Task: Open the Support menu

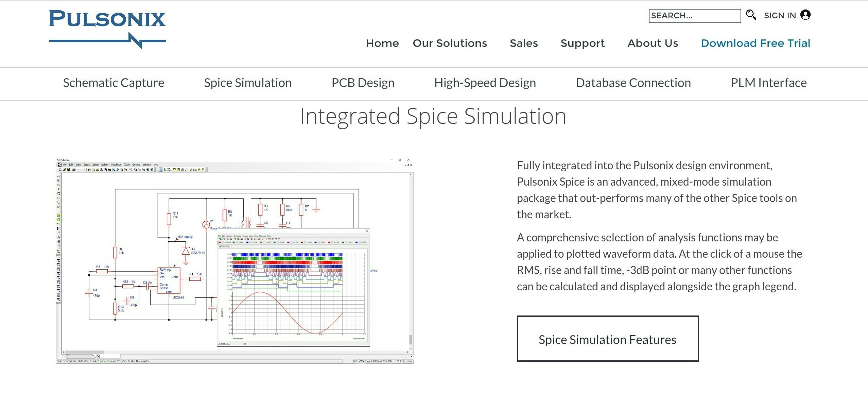Action: pos(583,44)
